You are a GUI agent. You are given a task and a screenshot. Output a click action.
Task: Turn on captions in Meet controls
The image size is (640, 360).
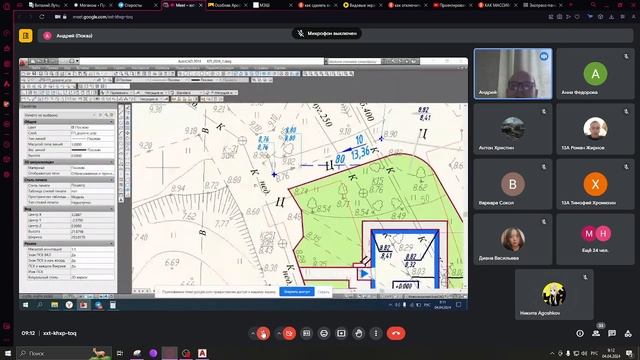click(x=307, y=333)
